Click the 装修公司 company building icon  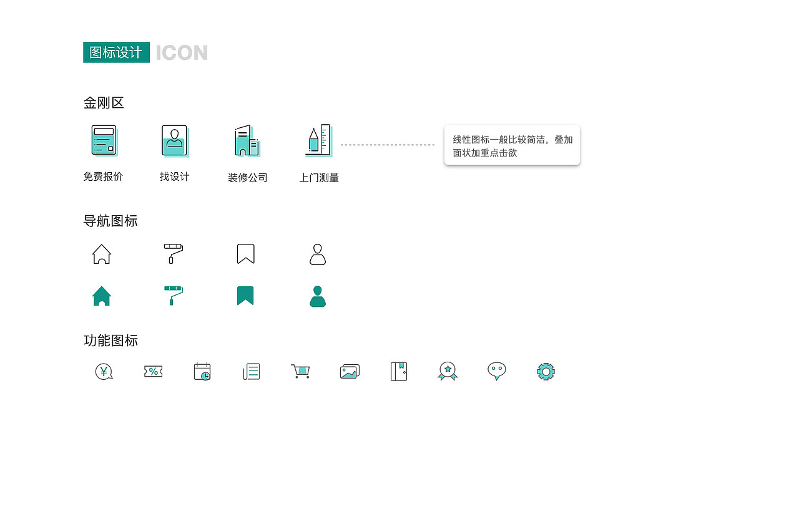246,141
